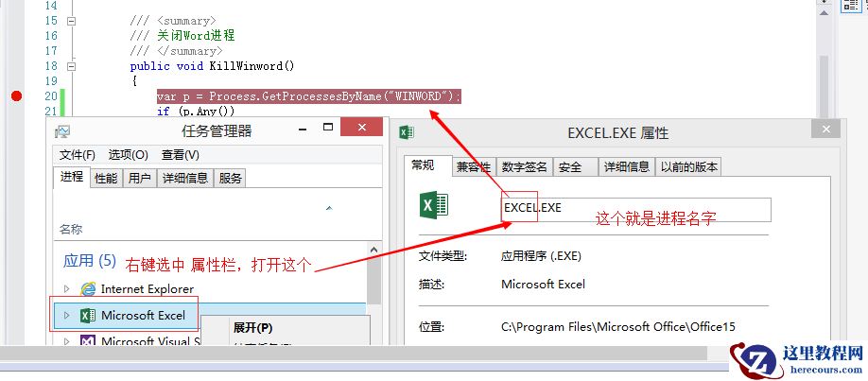Open the 兼容性 tab in properties

click(x=474, y=166)
